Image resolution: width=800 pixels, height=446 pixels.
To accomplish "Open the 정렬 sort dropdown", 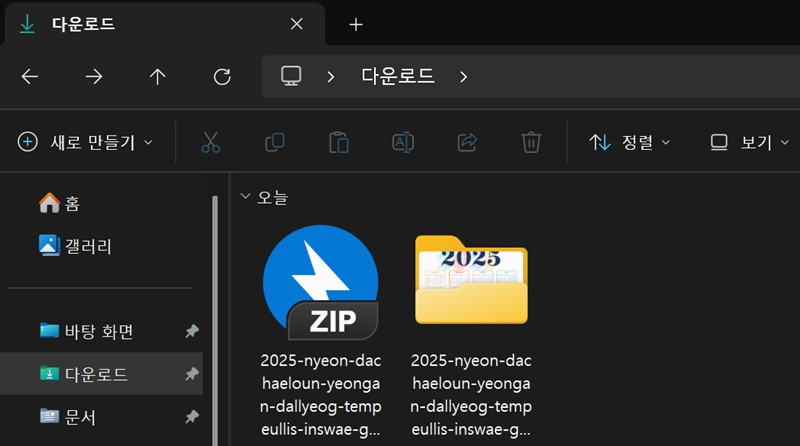I will pos(629,142).
